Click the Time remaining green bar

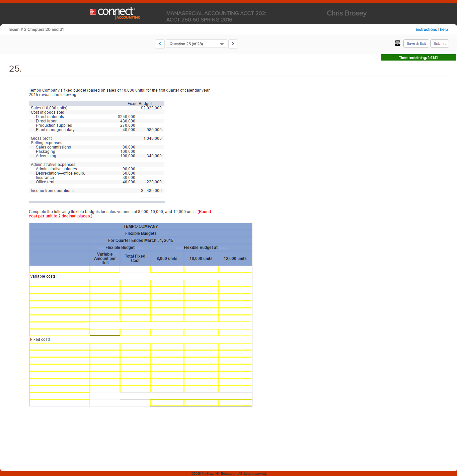[418, 58]
